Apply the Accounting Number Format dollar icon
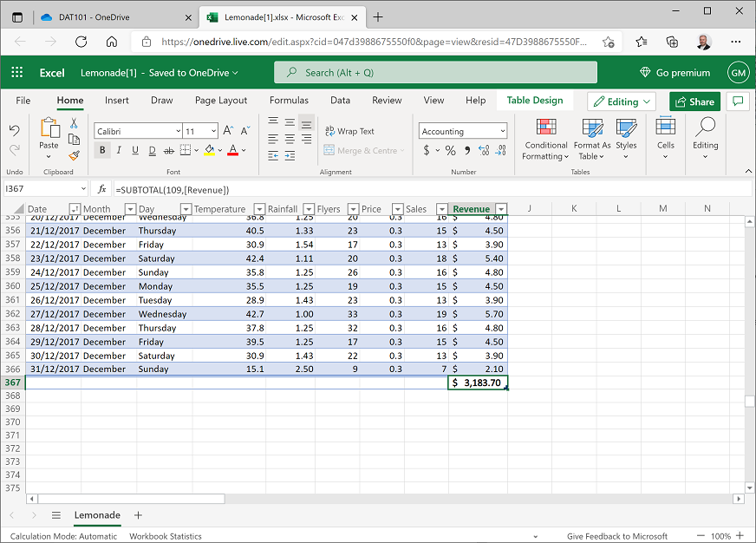Image resolution: width=756 pixels, height=543 pixels. tap(426, 149)
